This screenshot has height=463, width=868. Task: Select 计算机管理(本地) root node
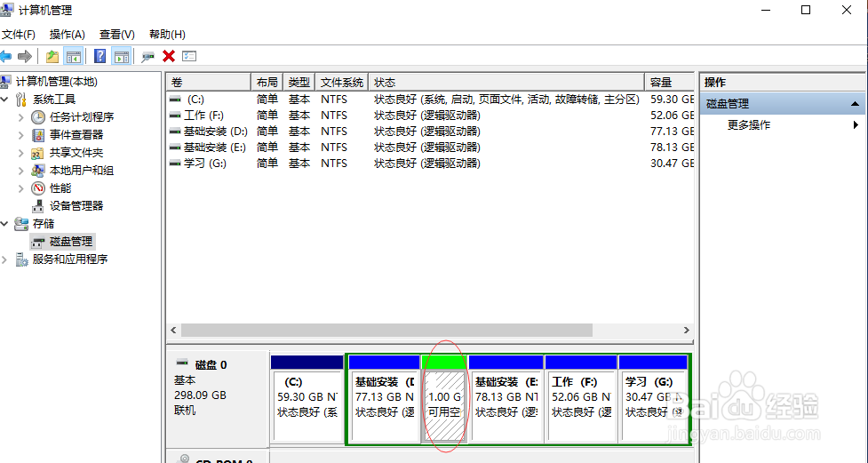pyautogui.click(x=57, y=82)
